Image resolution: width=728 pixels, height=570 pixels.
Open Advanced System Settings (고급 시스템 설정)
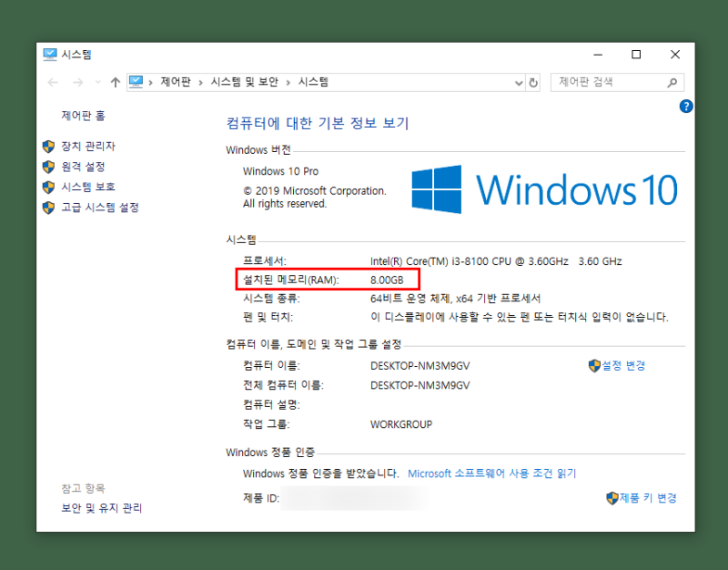pyautogui.click(x=100, y=208)
